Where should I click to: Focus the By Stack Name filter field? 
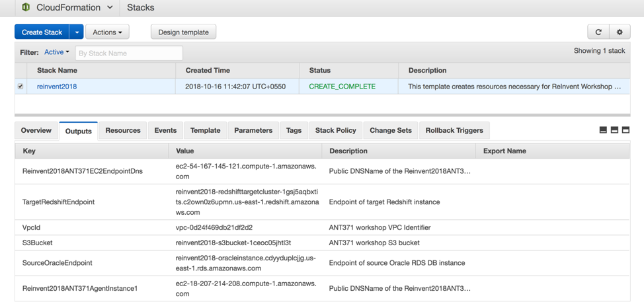[x=129, y=54]
